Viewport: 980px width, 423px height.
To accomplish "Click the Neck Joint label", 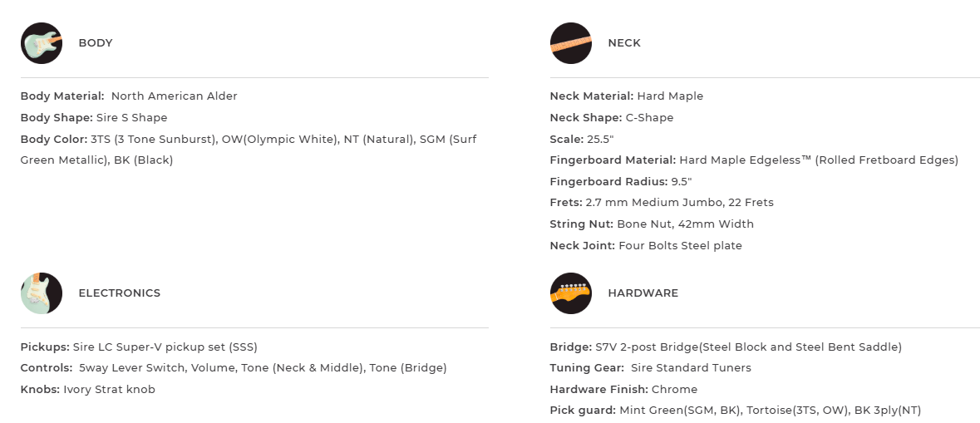I will coord(583,246).
